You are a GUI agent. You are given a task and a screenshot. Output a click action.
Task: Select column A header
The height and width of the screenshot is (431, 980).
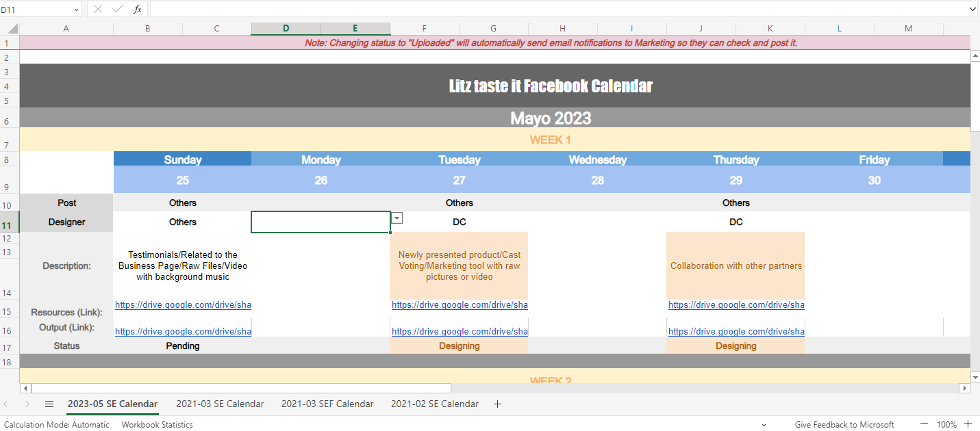click(x=66, y=29)
